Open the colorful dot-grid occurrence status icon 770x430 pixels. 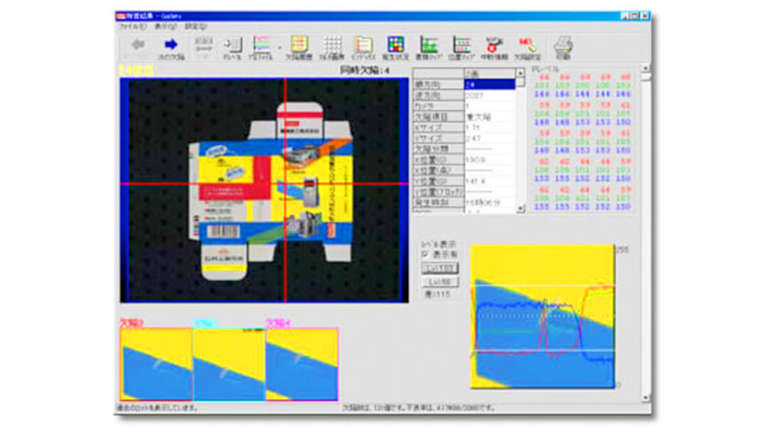pos(395,48)
